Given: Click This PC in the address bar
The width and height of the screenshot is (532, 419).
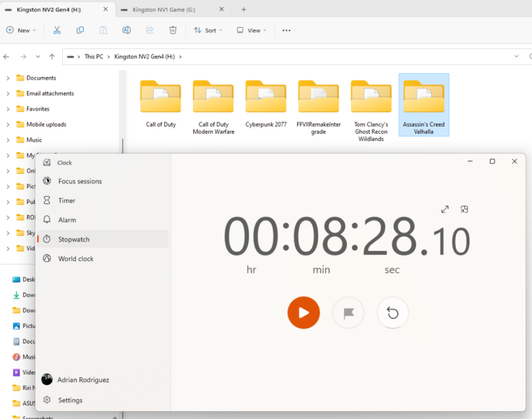Looking at the screenshot, I should 93,56.
